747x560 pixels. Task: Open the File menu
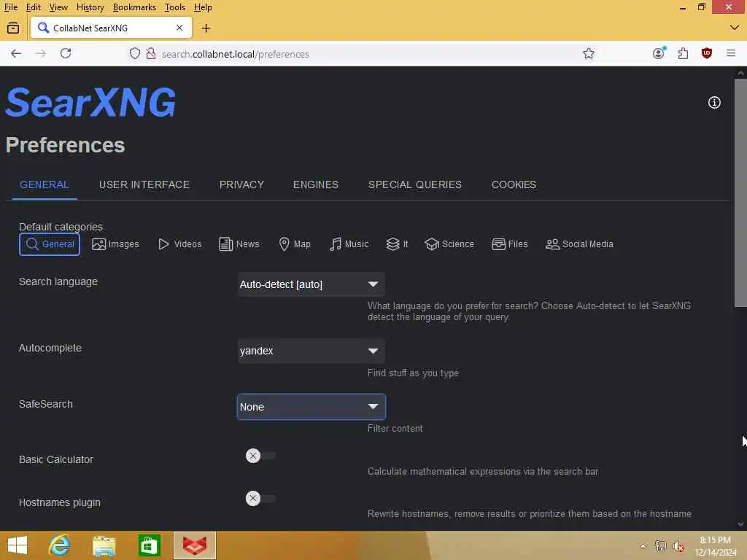pos(11,7)
